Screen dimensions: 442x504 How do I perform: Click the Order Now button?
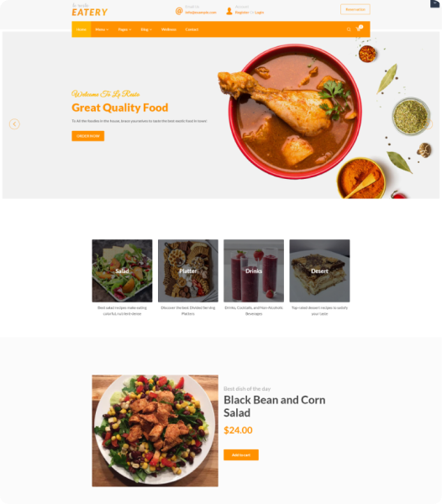pyautogui.click(x=87, y=136)
